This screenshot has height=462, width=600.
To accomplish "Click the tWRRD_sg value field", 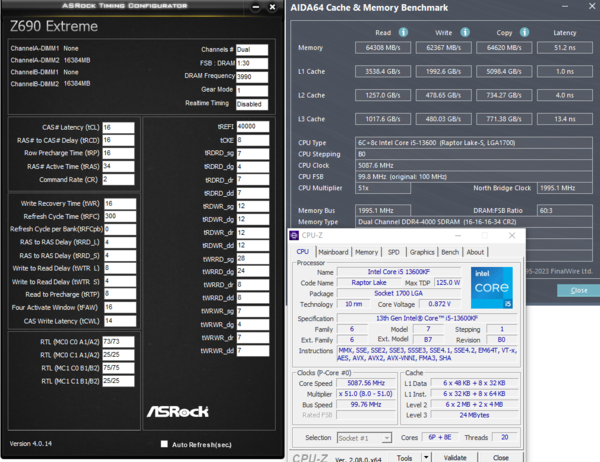I will [253, 259].
